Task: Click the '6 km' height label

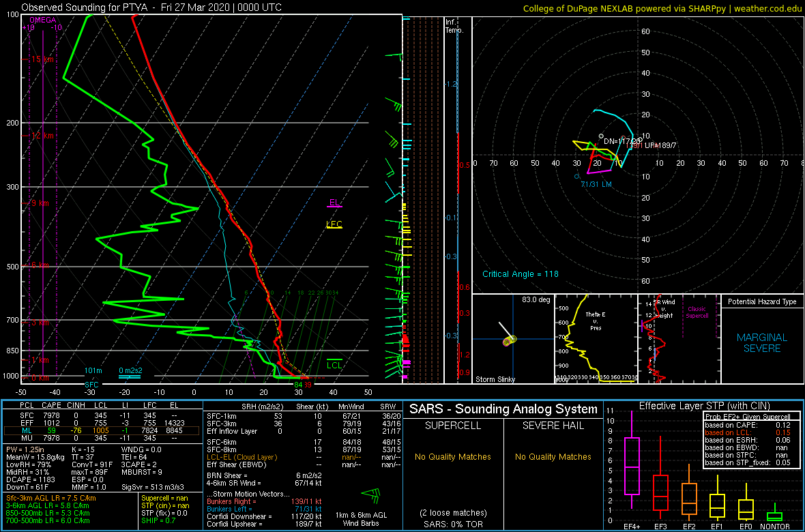Action: pos(40,265)
